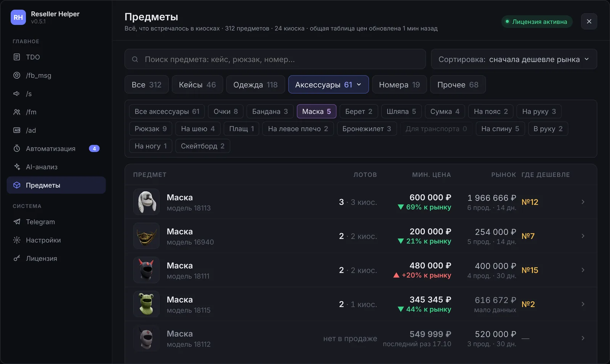
Task: Open details chevron for Маска модель 16940
Action: click(583, 236)
